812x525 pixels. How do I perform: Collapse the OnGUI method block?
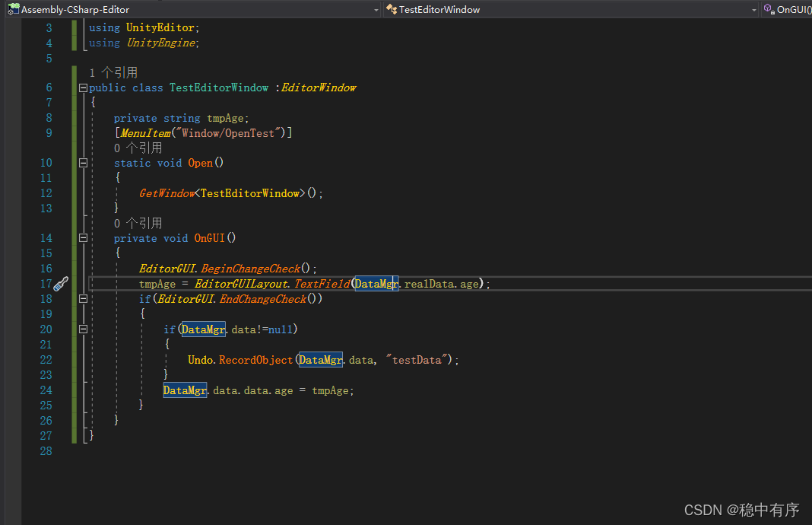coord(83,238)
